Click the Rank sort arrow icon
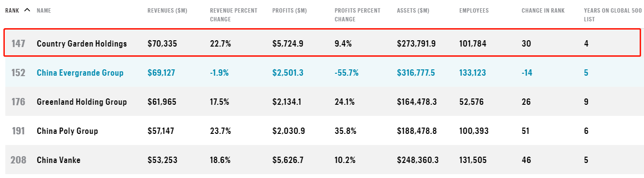Viewport: 644px width, 178px height. tap(27, 10)
